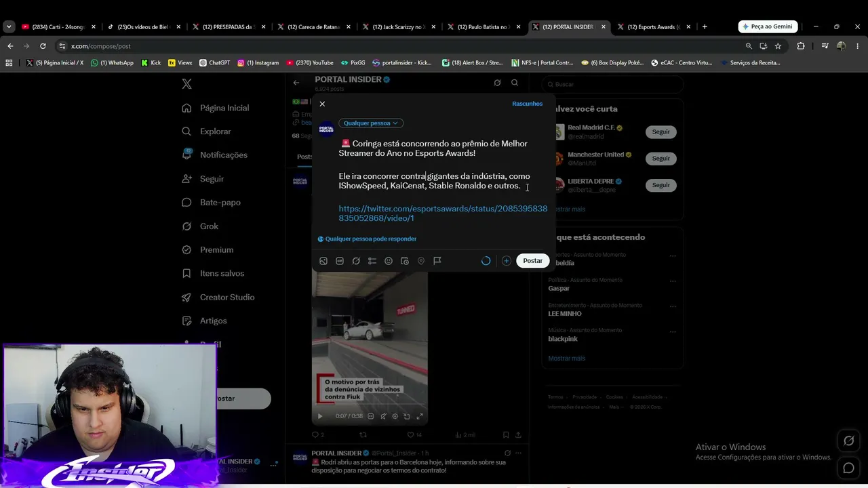Schedule the post with calendar icon
The height and width of the screenshot is (488, 868).
tap(405, 261)
